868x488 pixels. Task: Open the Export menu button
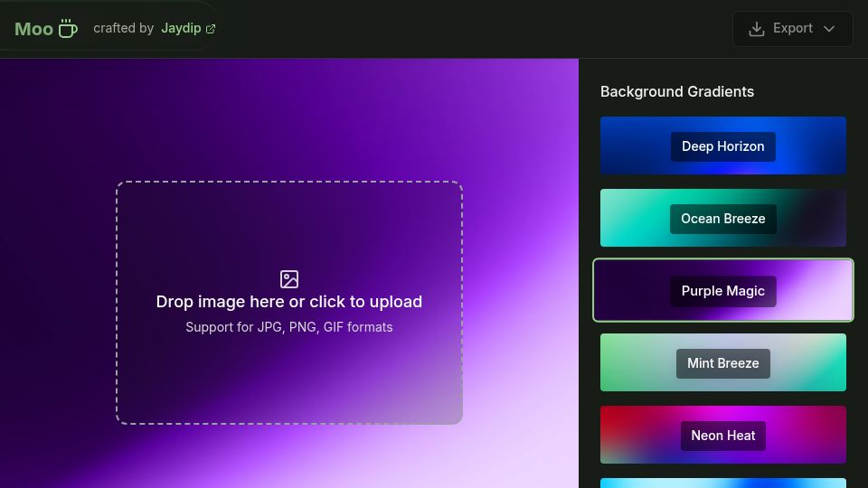click(793, 29)
